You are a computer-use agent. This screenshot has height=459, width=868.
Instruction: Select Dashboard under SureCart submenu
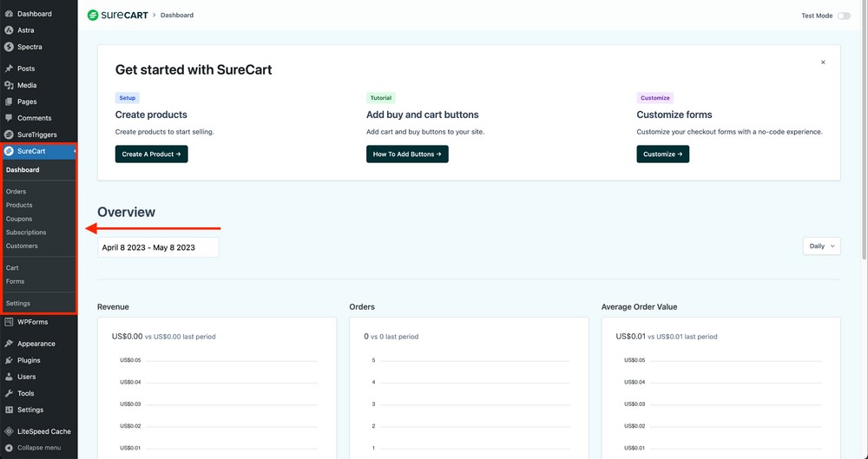pos(23,170)
